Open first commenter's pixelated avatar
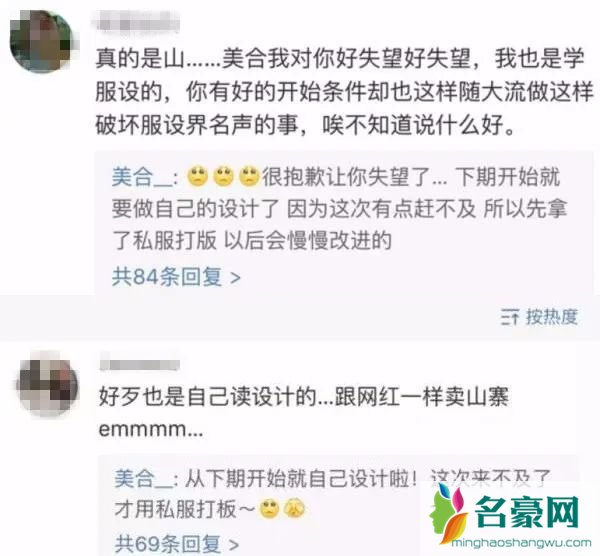The width and height of the screenshot is (600, 556). point(41,40)
